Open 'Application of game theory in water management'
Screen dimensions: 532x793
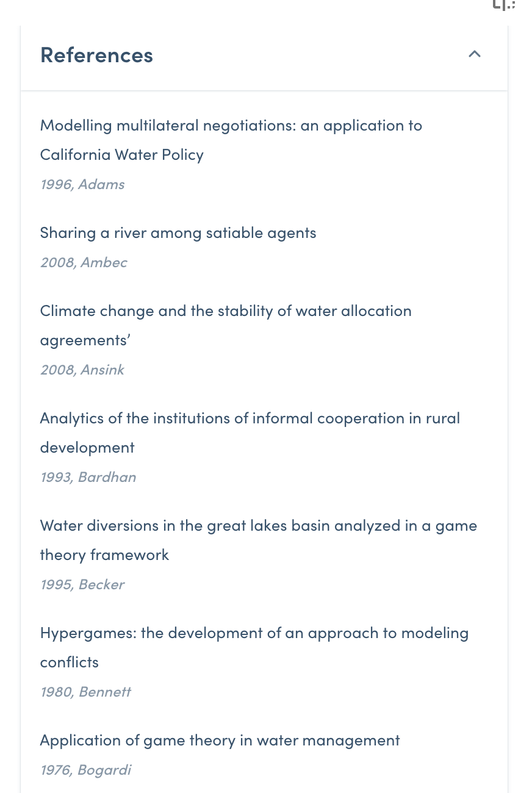[x=220, y=741]
